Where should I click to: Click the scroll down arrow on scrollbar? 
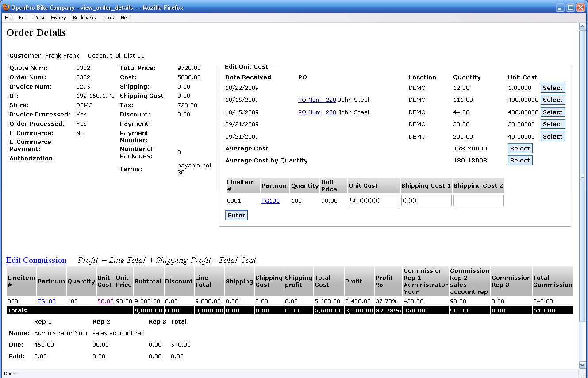pyautogui.click(x=583, y=365)
